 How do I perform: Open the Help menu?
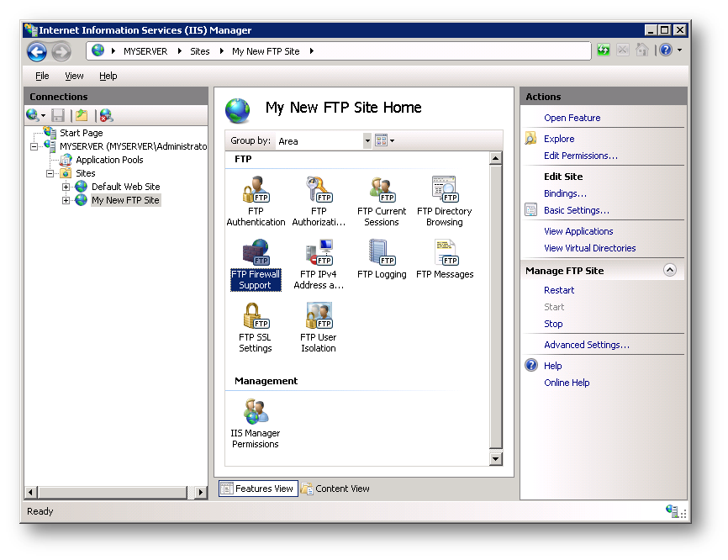pyautogui.click(x=108, y=76)
